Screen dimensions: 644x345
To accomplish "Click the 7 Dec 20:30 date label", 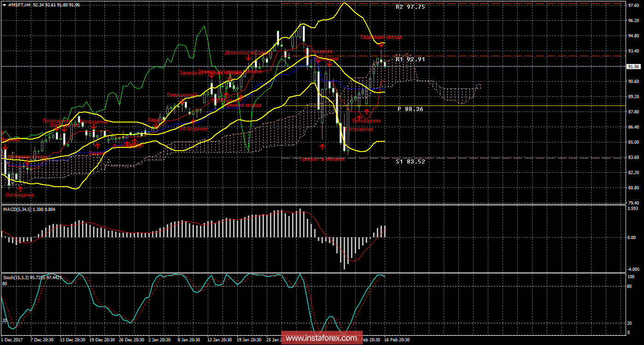I will click(43, 339).
